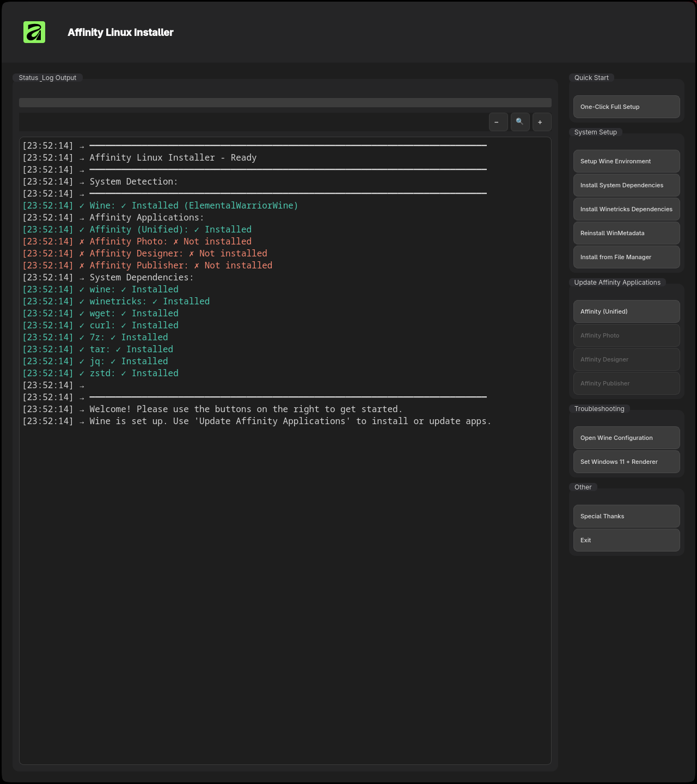Click the green Affinity logo icon

(x=34, y=32)
